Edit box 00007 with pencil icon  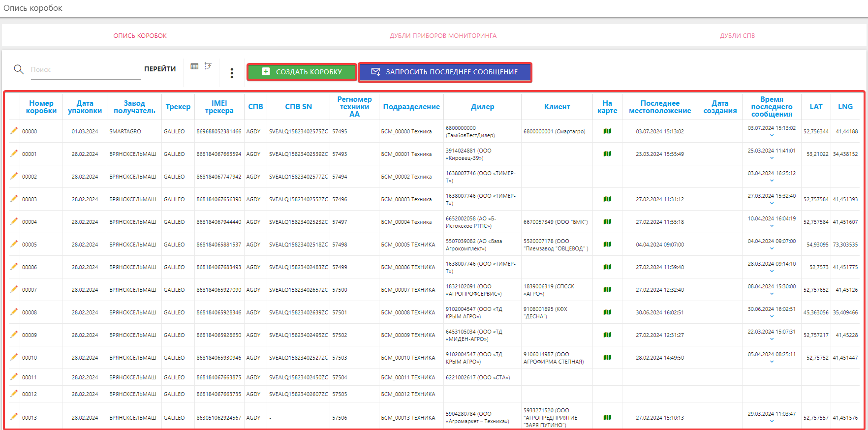14,289
